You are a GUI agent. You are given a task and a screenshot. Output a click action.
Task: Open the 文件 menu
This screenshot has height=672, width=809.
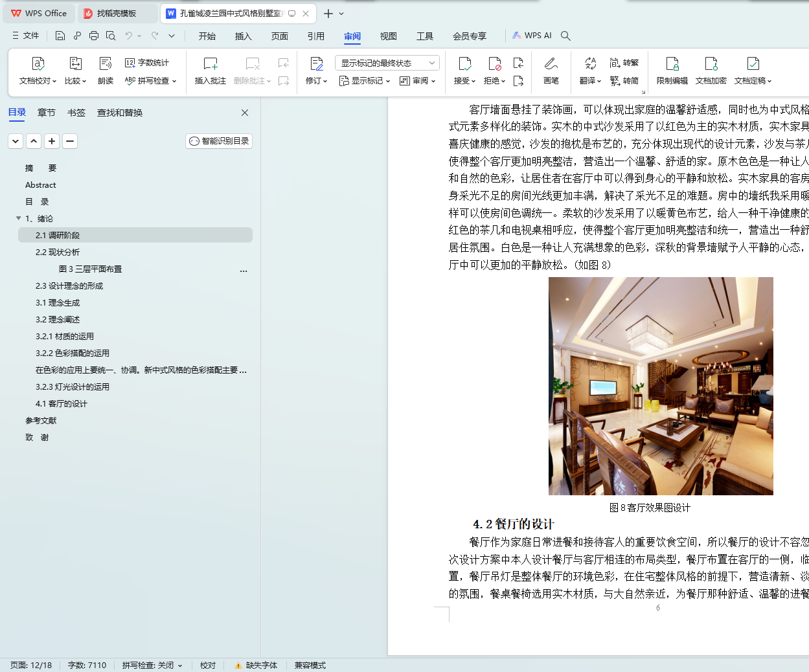[25, 36]
